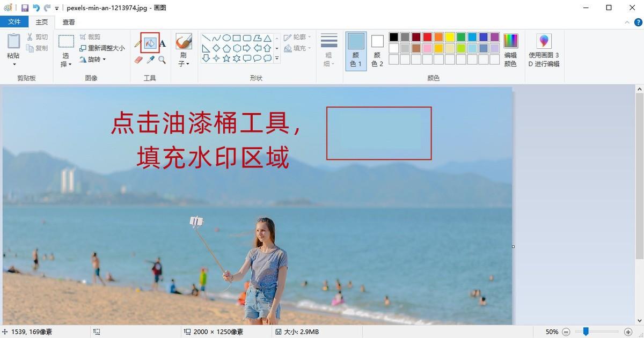Pick the Eraser tool

(x=138, y=60)
